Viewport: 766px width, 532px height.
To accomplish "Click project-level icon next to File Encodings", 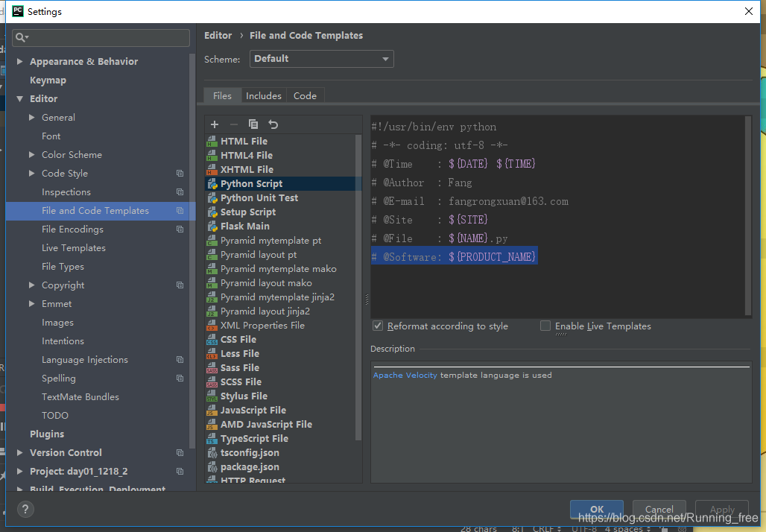I will coord(180,229).
